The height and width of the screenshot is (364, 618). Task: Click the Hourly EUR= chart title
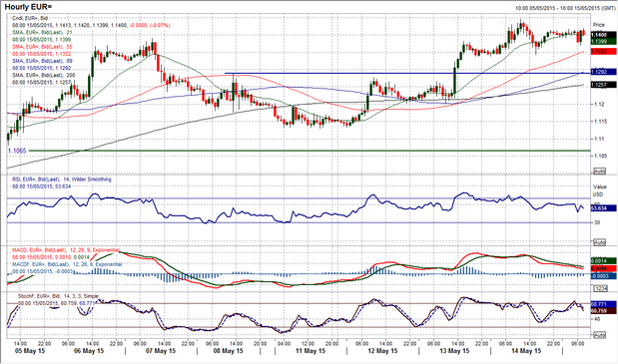coord(28,7)
